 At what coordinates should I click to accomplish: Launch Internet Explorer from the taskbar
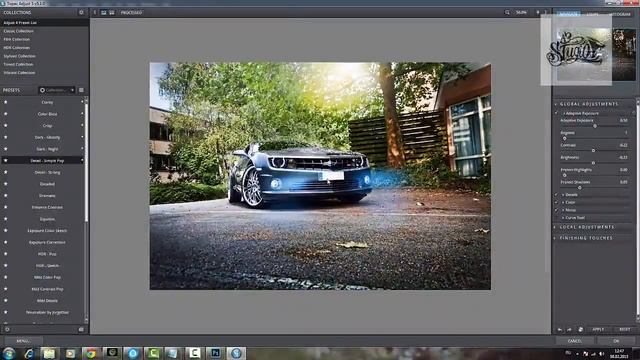(x=29, y=353)
